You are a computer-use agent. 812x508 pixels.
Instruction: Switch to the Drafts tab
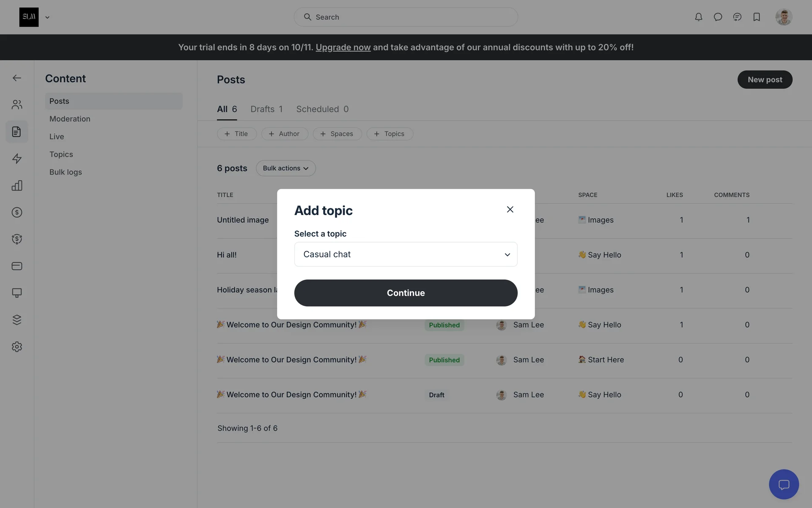[x=266, y=109]
